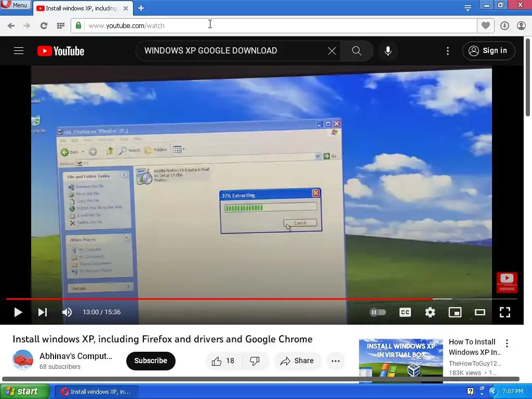This screenshot has width=532, height=399.
Task: Open more actions ellipsis under video
Action: 336,361
